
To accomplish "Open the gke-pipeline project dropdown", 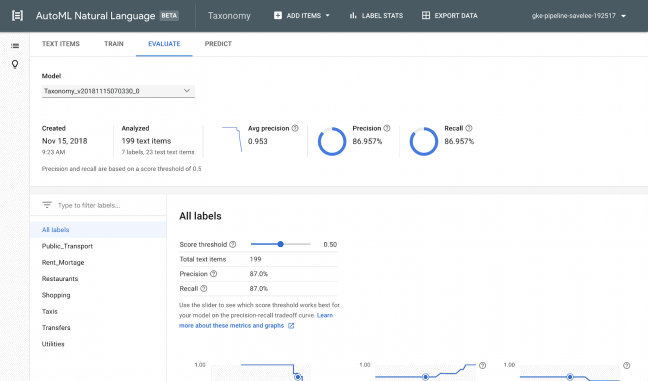I will tap(579, 16).
